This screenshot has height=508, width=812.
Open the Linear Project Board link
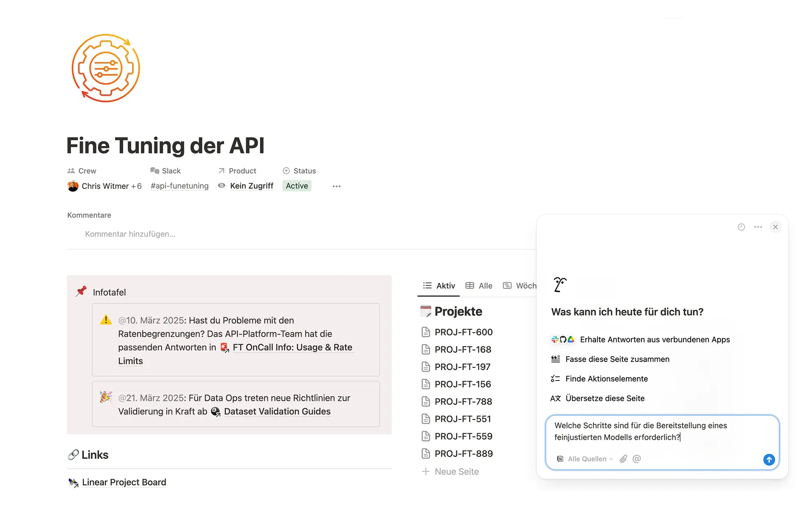[x=124, y=482]
